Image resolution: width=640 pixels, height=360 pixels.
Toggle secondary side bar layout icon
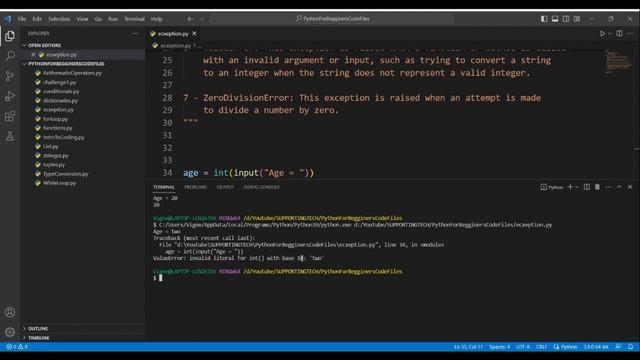566,19
